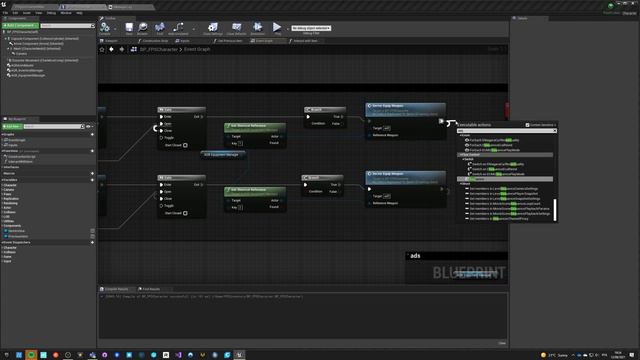Select first ForEach entry in actions menu
Viewport: 640px width, 360px height.
click(x=493, y=140)
